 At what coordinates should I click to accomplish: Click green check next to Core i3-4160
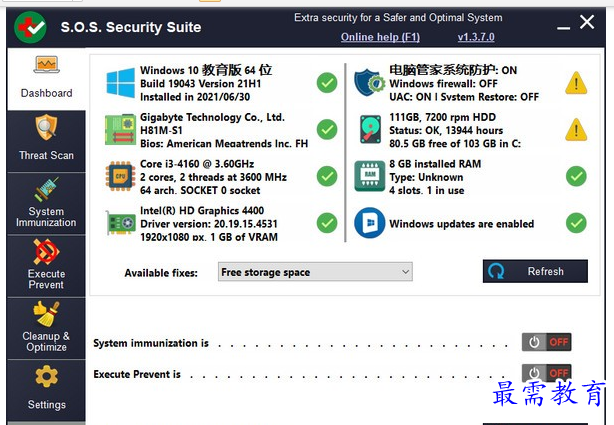tap(327, 176)
